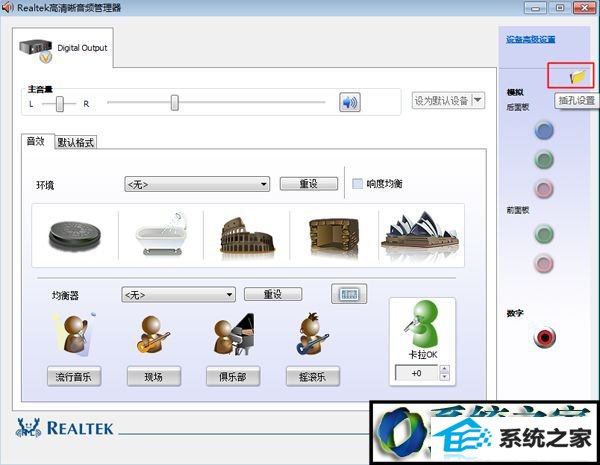Click the pink rear panel jack
Screen dimensions: 600x465
(x=544, y=189)
